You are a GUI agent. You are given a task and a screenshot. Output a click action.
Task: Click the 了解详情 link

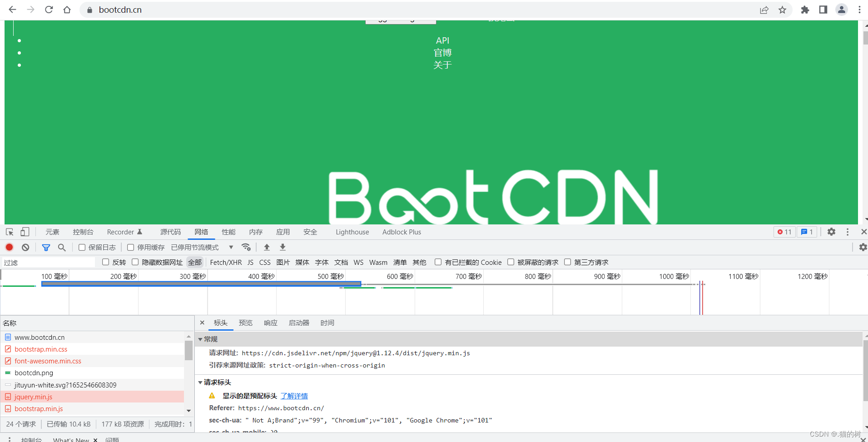click(294, 396)
